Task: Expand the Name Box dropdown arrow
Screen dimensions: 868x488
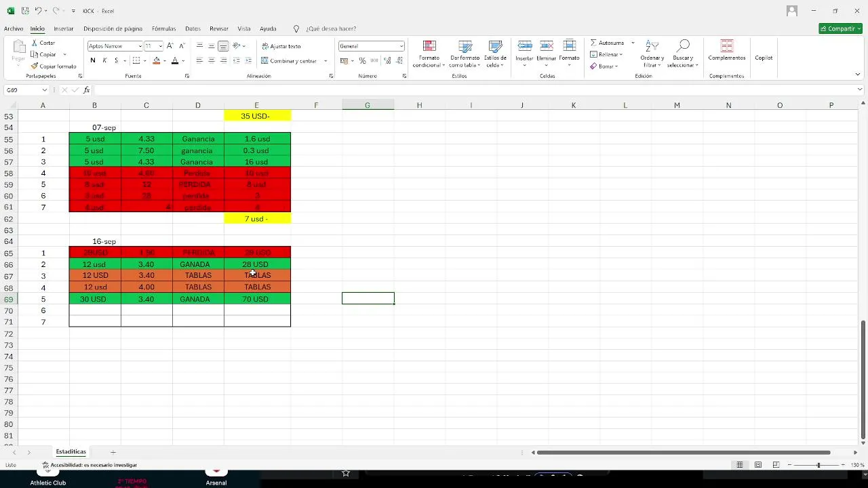Action: [45, 90]
